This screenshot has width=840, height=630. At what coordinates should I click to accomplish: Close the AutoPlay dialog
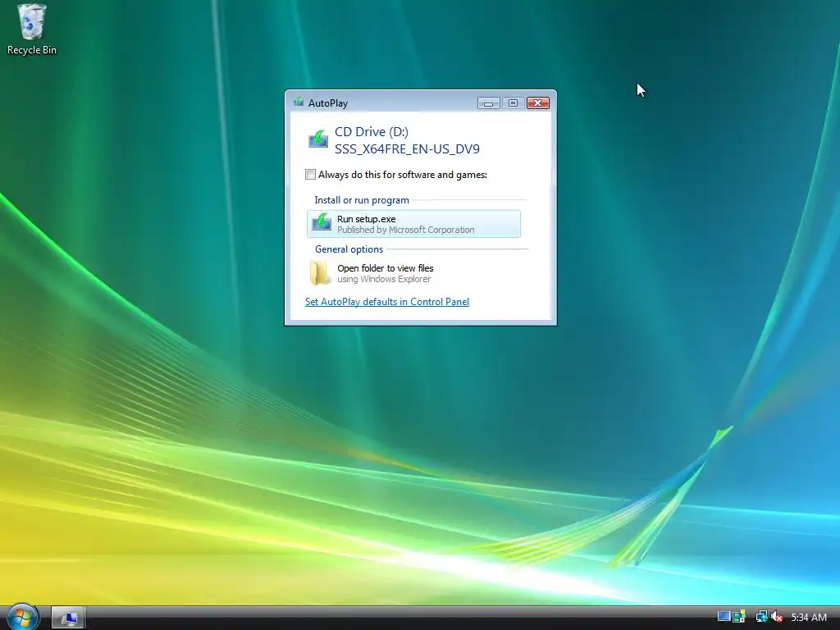click(538, 103)
